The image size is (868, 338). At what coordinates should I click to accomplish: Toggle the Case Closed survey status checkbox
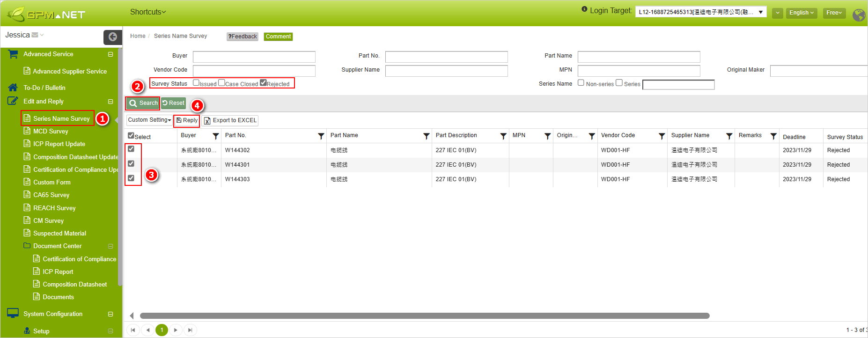[221, 82]
